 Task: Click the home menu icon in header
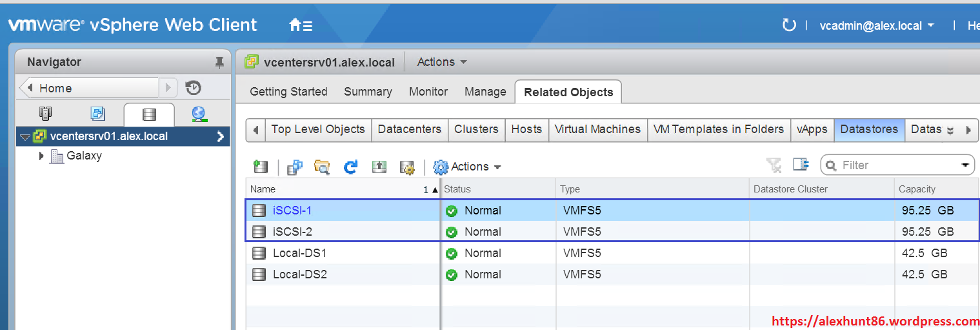pos(301,25)
